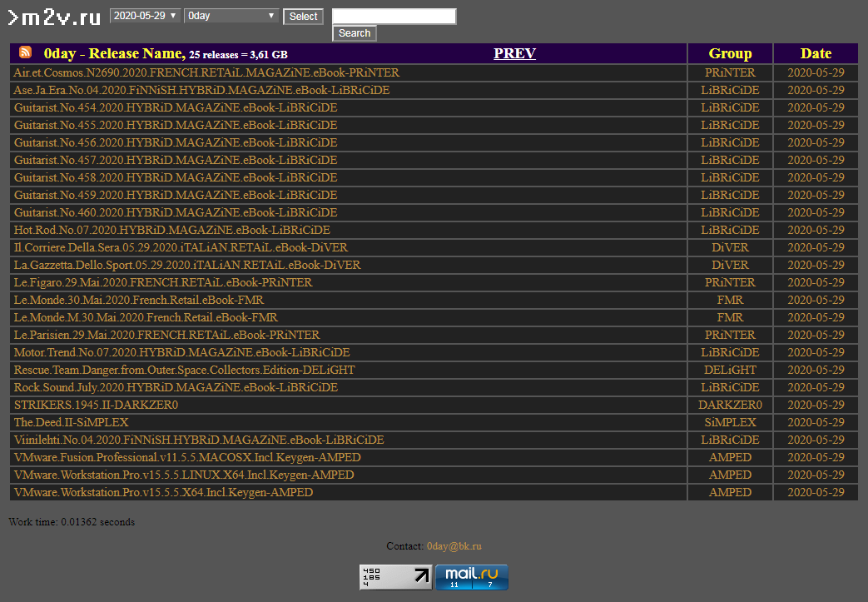Viewport: 868px width, 602px height.
Task: Click LiBRiCiDE group in Rock.Sound row
Action: (x=730, y=388)
